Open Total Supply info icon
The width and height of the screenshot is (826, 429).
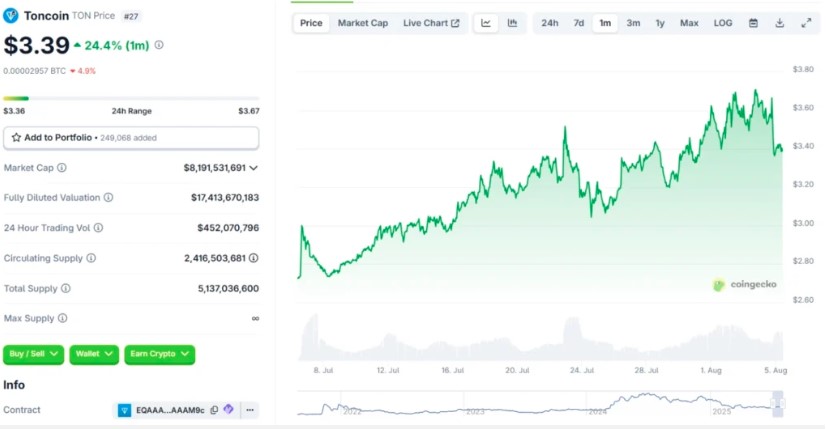tap(65, 288)
